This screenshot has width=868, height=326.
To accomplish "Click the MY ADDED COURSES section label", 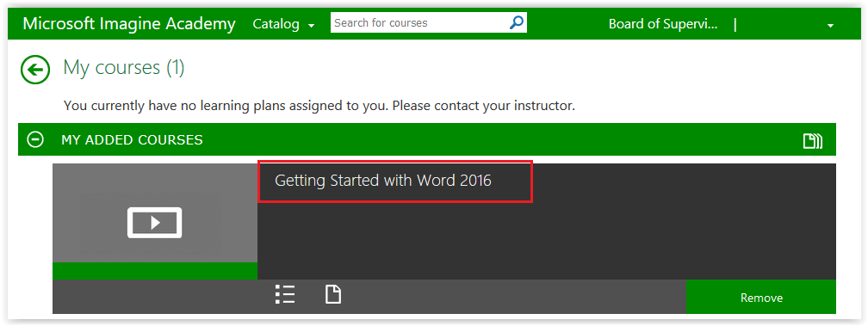I will [x=132, y=140].
